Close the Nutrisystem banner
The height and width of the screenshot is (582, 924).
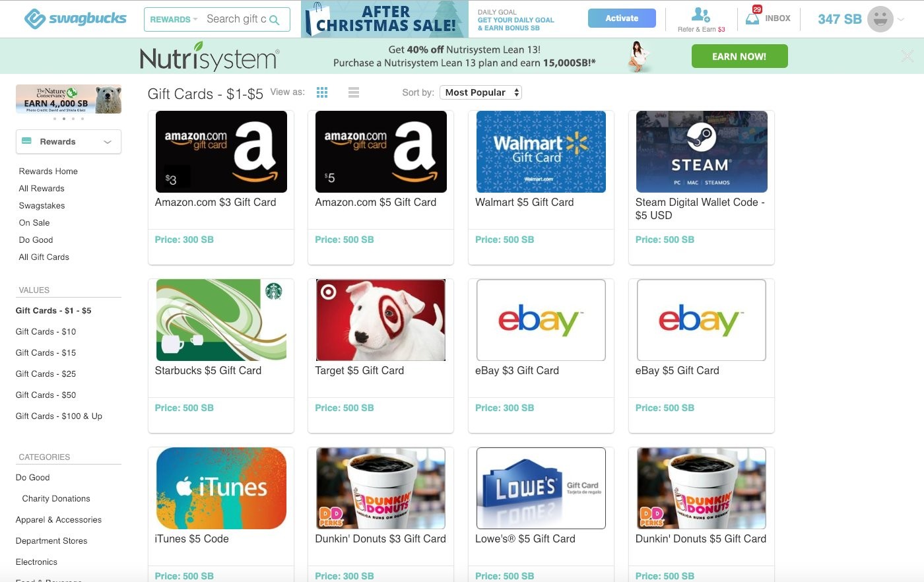[x=907, y=56]
